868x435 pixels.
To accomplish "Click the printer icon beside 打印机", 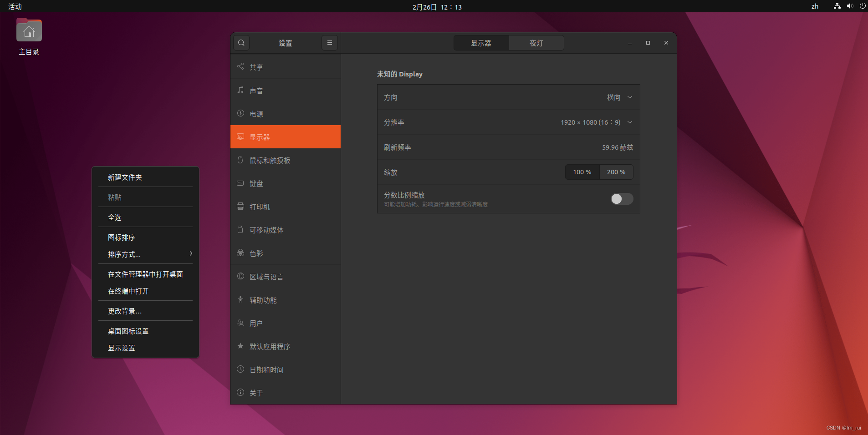I will [x=240, y=206].
